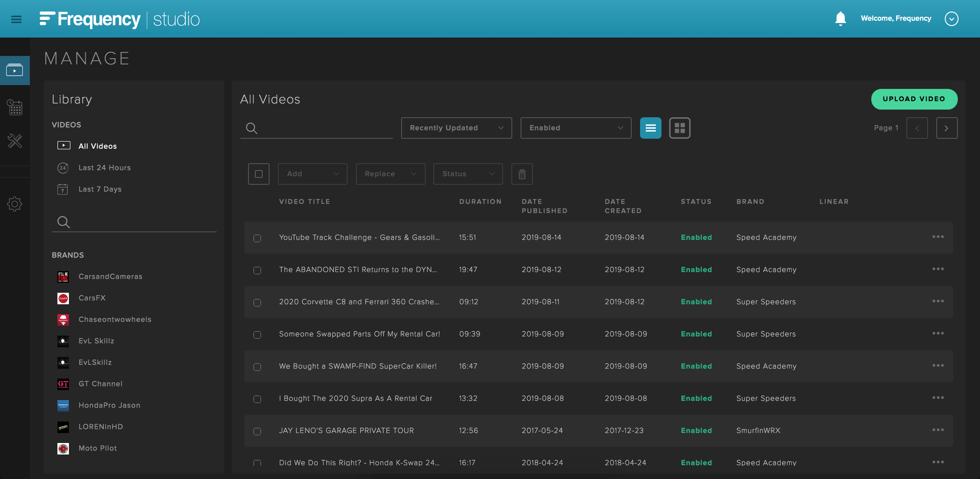The height and width of the screenshot is (479, 980).
Task: Open options for 2020 Corvette C8 row
Action: pyautogui.click(x=938, y=301)
